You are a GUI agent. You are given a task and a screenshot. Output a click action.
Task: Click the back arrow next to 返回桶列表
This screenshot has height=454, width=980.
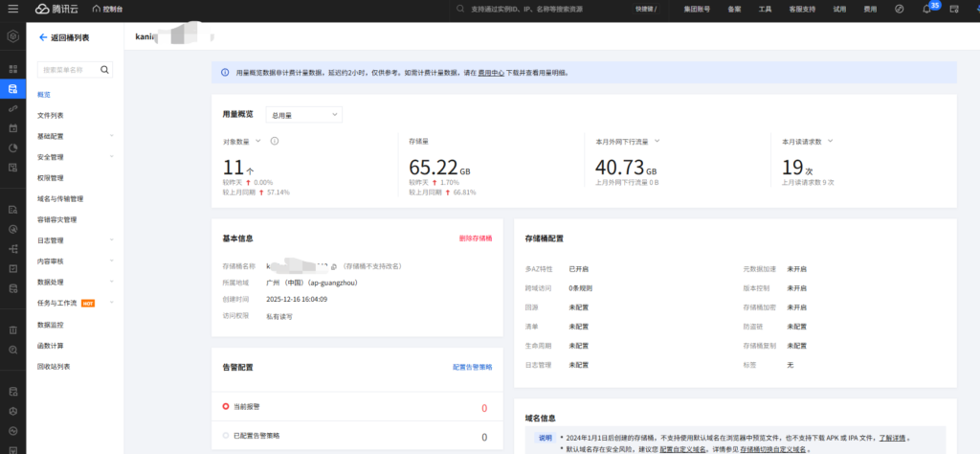coord(43,37)
